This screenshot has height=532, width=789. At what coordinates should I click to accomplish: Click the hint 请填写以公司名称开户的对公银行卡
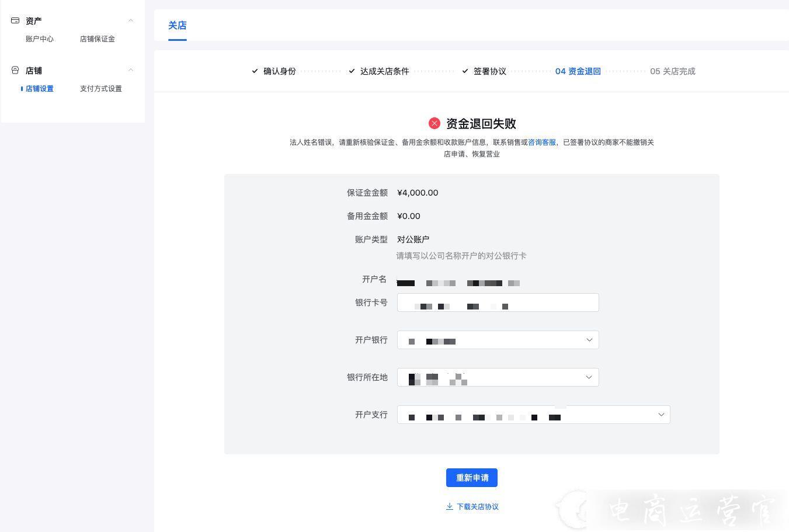pos(461,256)
